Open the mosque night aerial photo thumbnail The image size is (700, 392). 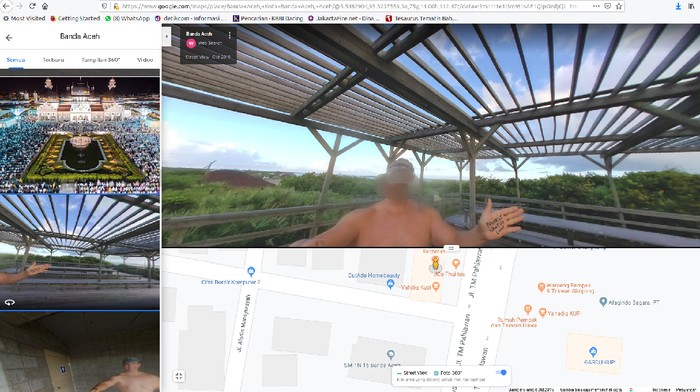[x=80, y=134]
